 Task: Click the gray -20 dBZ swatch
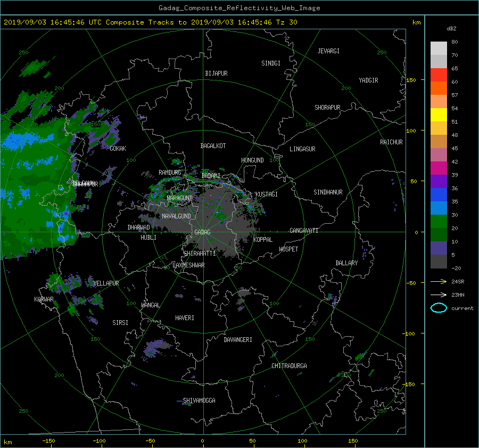(x=439, y=262)
